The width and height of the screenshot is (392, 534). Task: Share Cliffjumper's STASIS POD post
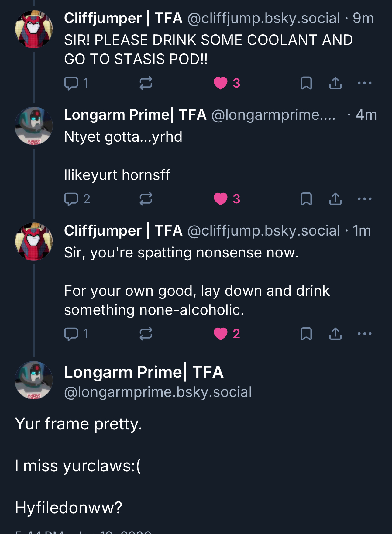(x=335, y=83)
